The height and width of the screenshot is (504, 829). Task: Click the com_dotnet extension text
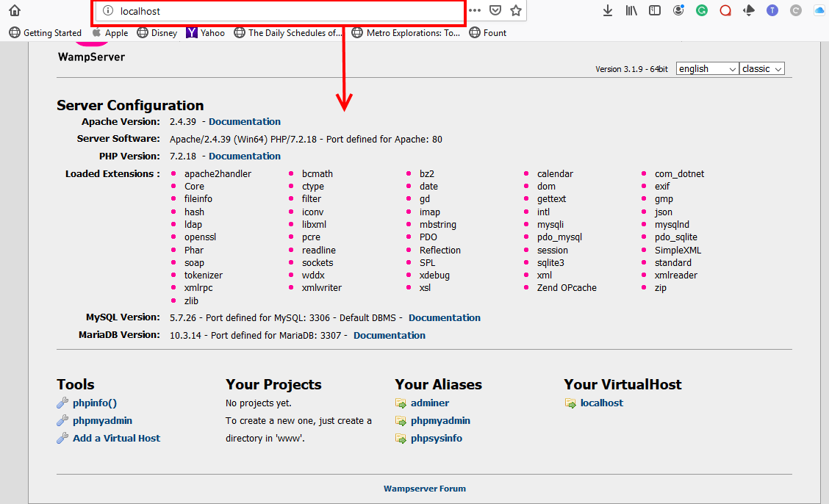tap(679, 174)
